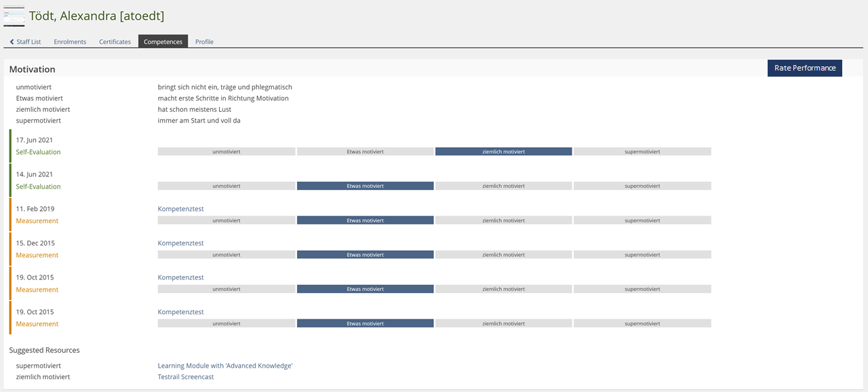Click Self-Evaluation label for 17. Jun 2021
The width and height of the screenshot is (868, 392).
click(38, 153)
